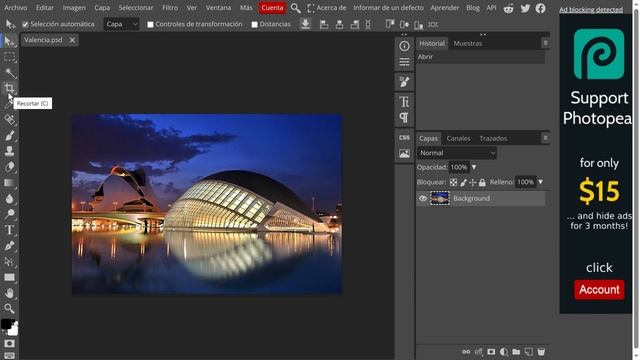The width and height of the screenshot is (640, 360).
Task: Toggle lock transparent pixels icon
Action: tap(453, 182)
